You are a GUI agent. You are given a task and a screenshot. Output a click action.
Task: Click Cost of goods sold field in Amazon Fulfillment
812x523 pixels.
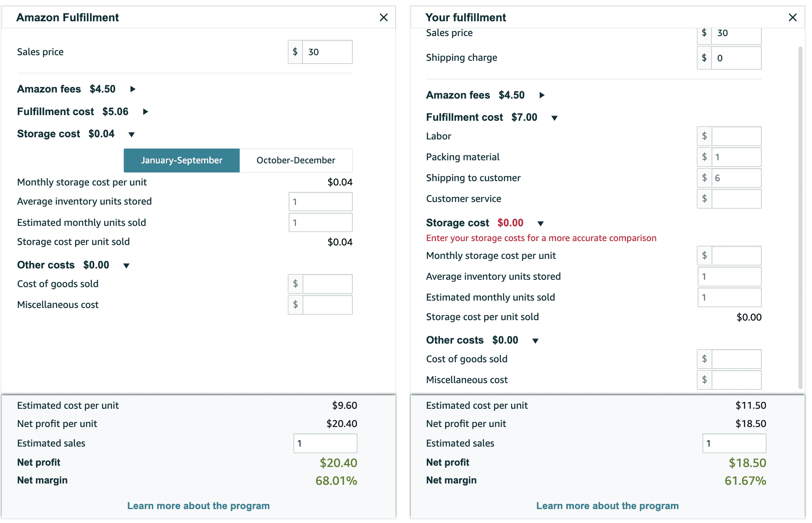click(327, 284)
